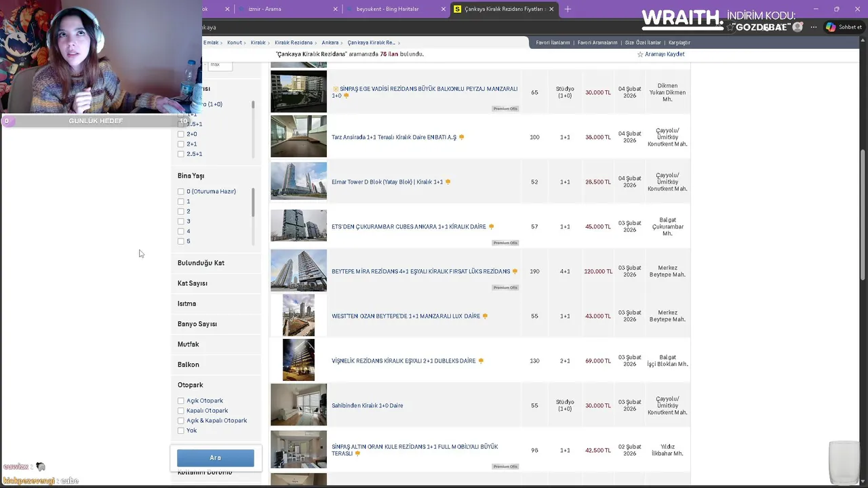Image resolution: width=868 pixels, height=488 pixels.
Task: Open Favori Aramalarım link
Action: [x=597, y=43]
